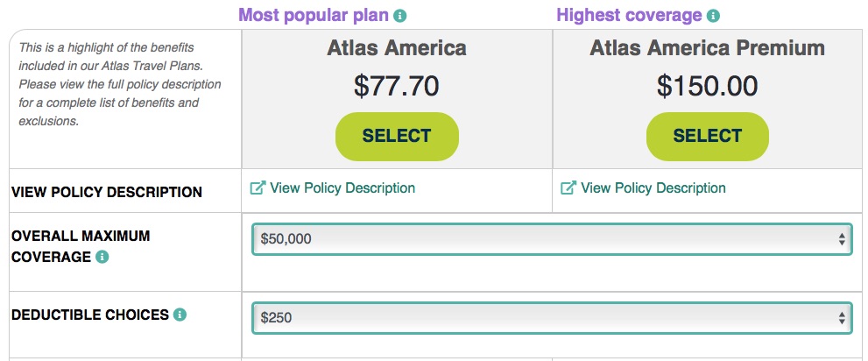Click info icon beside Highest coverage
Image resolution: width=868 pixels, height=361 pixels.
(x=713, y=16)
